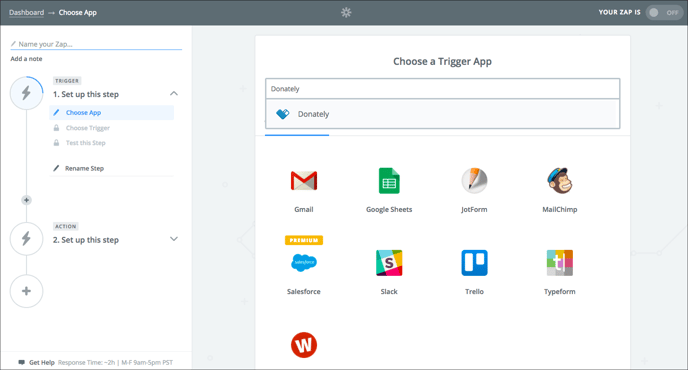The image size is (688, 370).
Task: Choose the Google Sheets app icon
Action: (x=389, y=180)
